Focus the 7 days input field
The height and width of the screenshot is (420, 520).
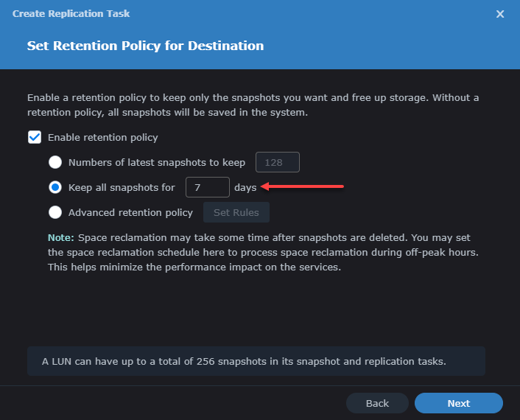(x=207, y=187)
